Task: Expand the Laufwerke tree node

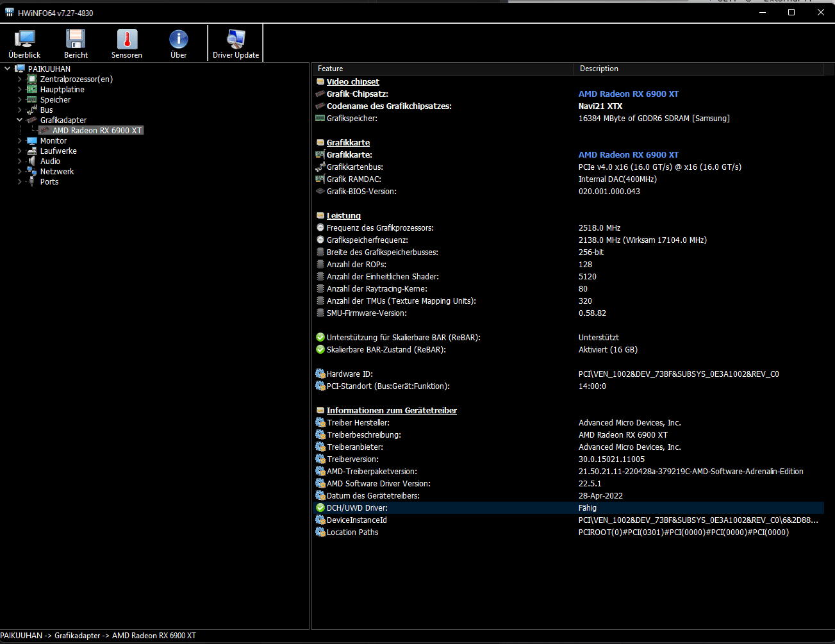Action: pos(19,151)
